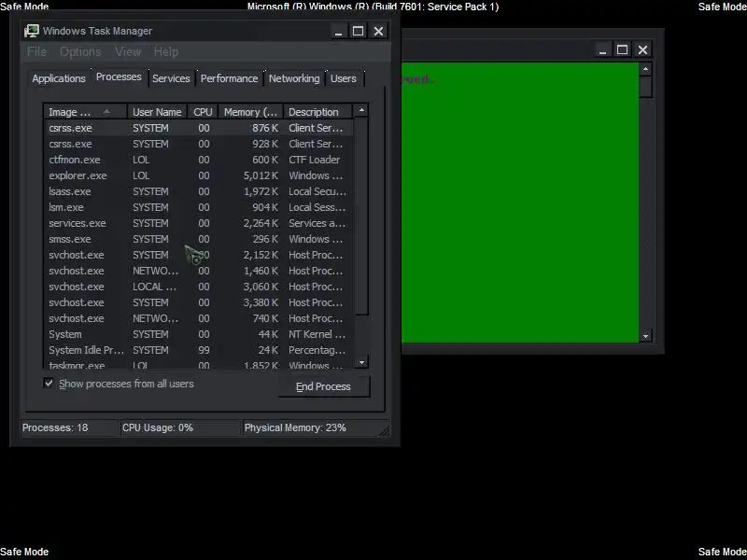Sort by Memory column header
Screen dimensions: 747x560
pos(250,112)
